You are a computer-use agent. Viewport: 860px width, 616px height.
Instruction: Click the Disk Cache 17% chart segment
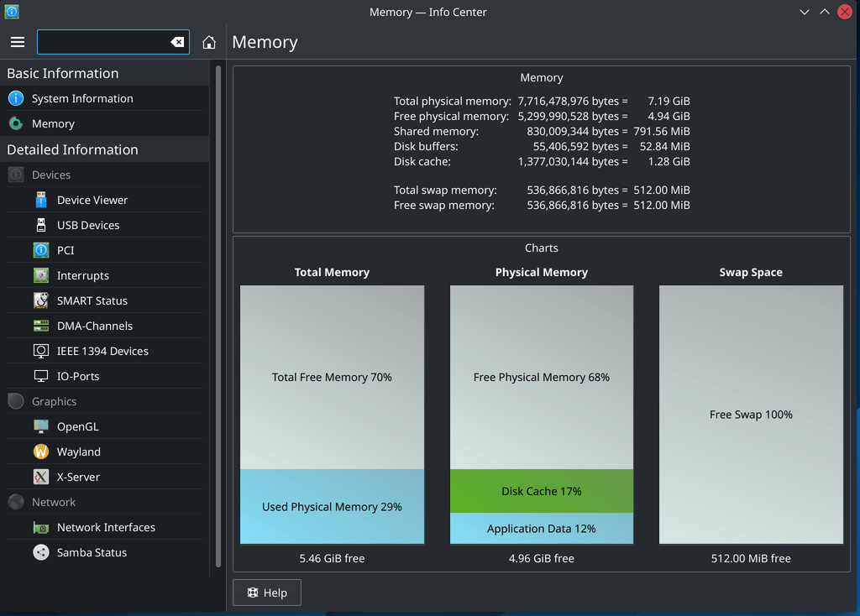542,491
